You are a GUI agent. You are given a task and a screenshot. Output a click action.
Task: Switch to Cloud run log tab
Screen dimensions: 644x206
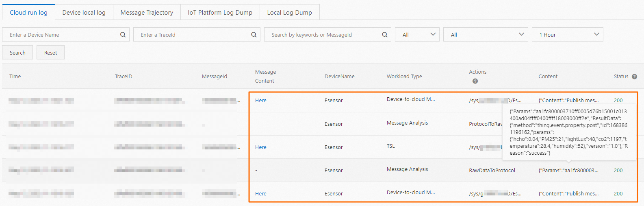[x=28, y=12]
